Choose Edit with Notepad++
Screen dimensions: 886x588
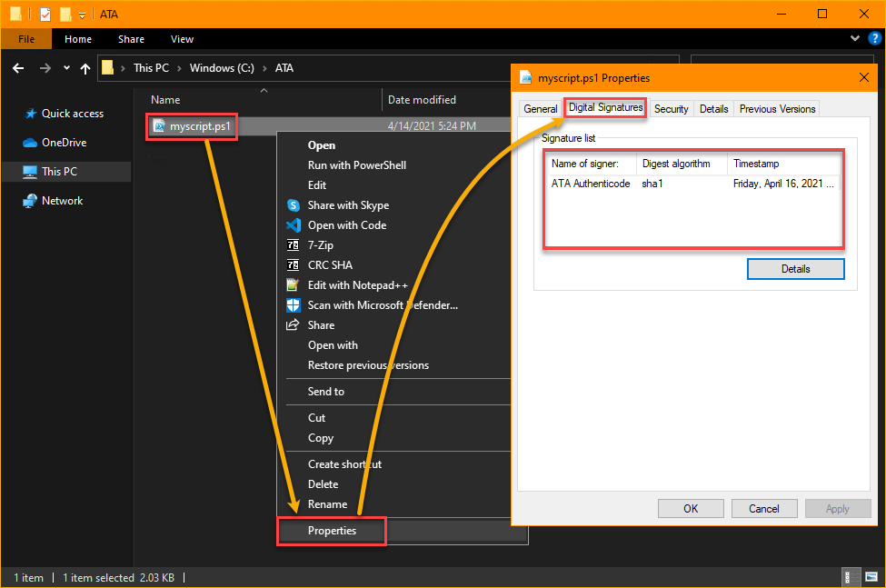358,285
